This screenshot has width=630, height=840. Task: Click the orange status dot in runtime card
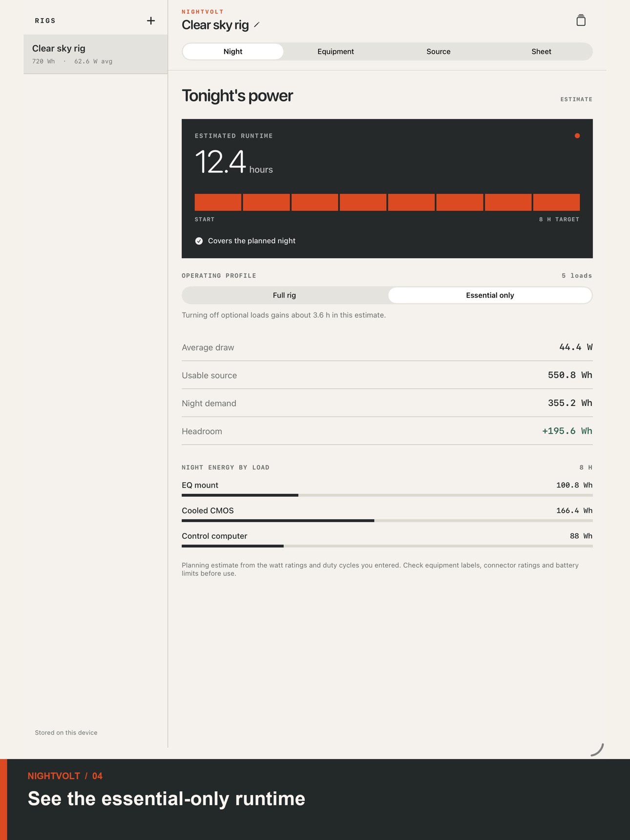point(577,136)
